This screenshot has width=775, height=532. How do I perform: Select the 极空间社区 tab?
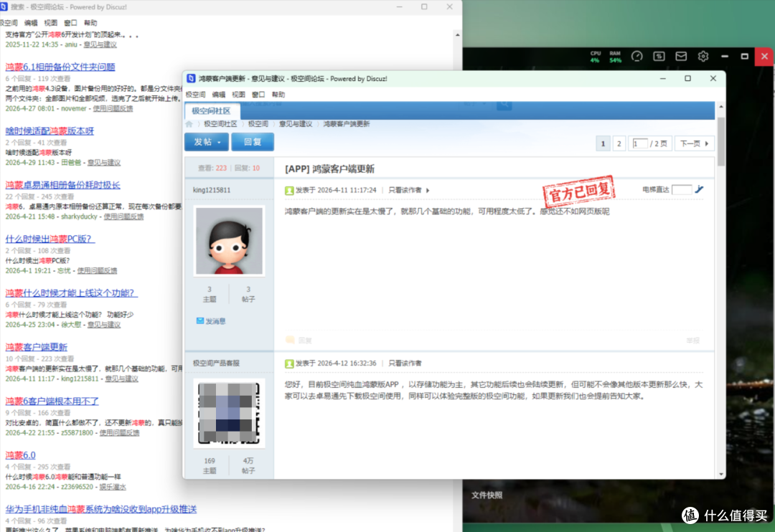211,110
